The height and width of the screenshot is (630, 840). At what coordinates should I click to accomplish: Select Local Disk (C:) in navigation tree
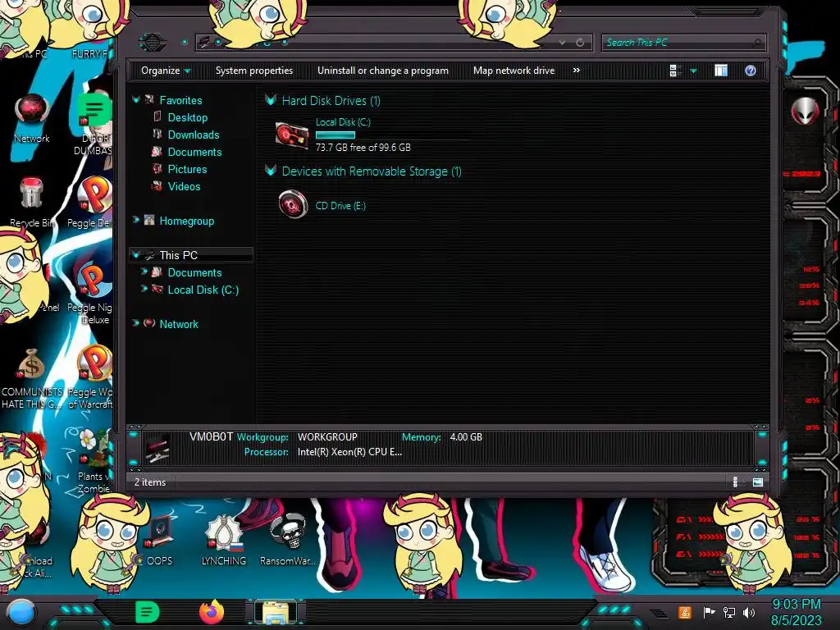point(203,290)
